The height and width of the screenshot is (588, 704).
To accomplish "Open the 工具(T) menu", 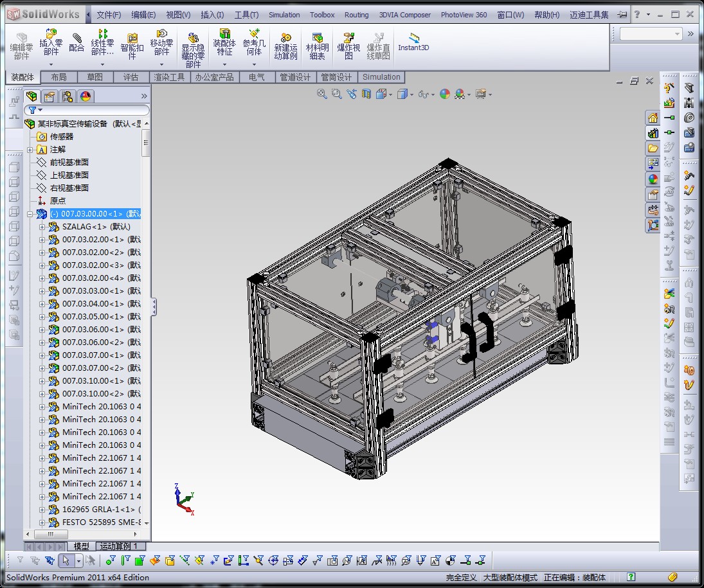I will point(246,15).
